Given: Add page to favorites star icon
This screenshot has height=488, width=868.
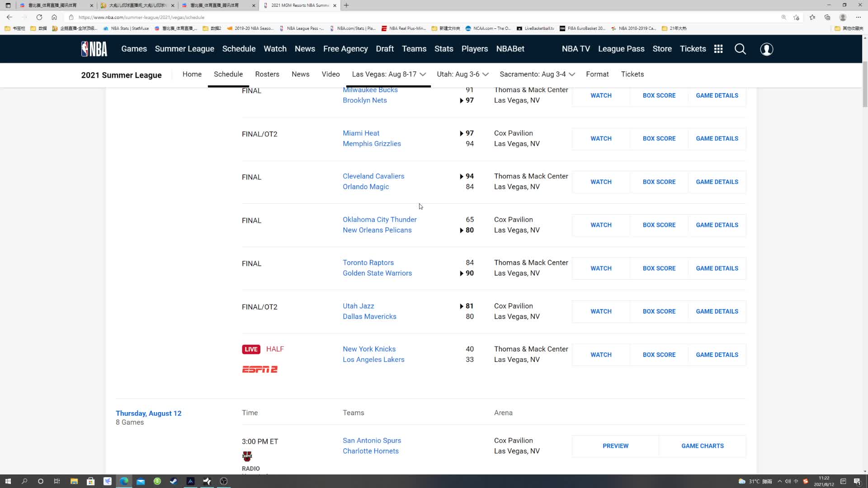Looking at the screenshot, I should [x=796, y=17].
